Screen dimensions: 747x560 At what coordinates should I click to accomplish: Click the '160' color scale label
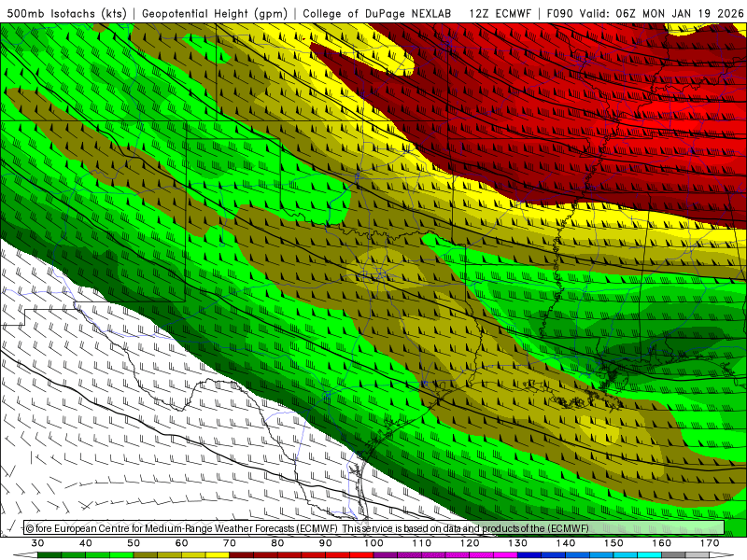coord(662,543)
